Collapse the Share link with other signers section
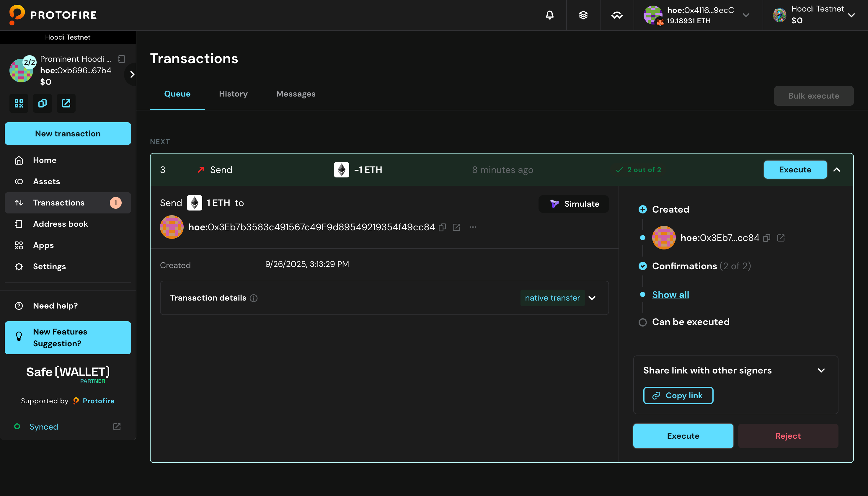Screen dimensions: 868x496 (x=821, y=370)
